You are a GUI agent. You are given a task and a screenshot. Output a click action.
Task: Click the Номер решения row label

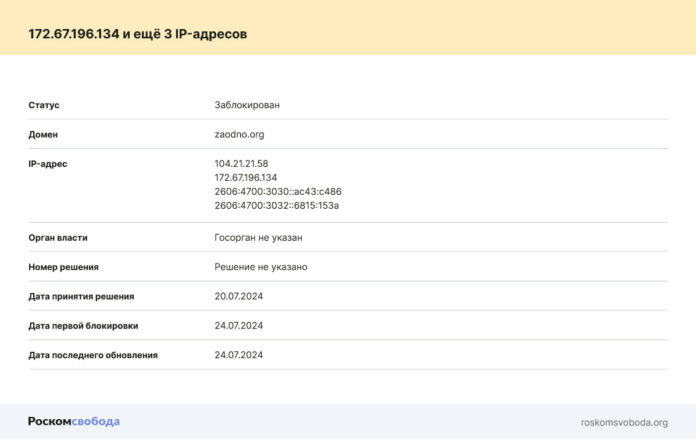point(63,267)
